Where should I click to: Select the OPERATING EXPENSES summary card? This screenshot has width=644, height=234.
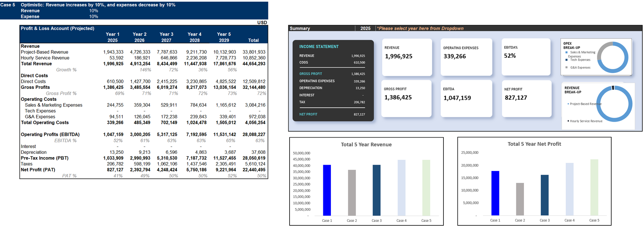[x=466, y=57]
